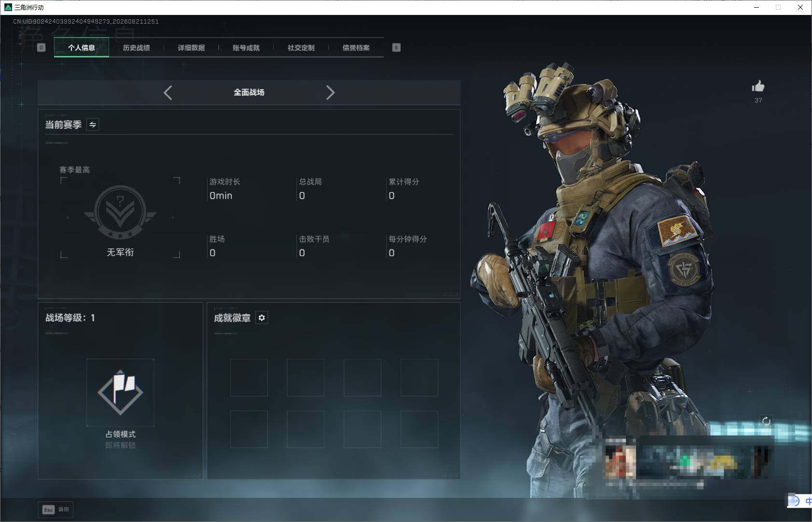Click the 全面战场 mode title
812x522 pixels.
coord(249,92)
